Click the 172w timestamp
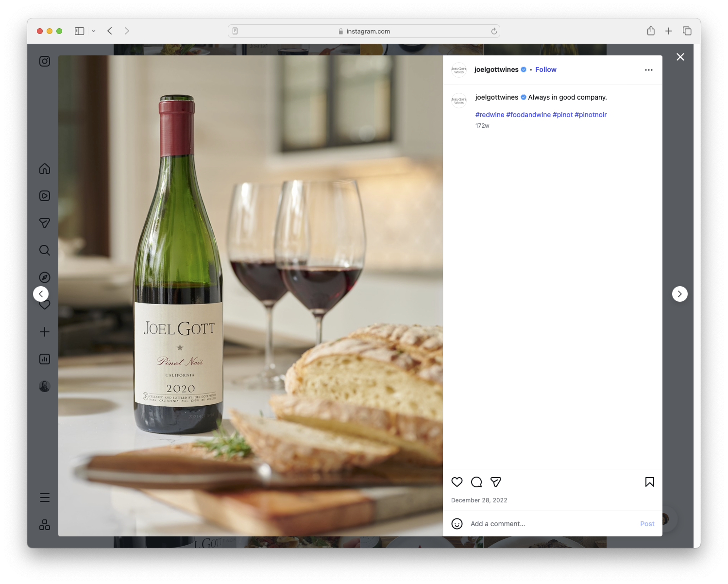Image resolution: width=728 pixels, height=584 pixels. [x=482, y=126]
